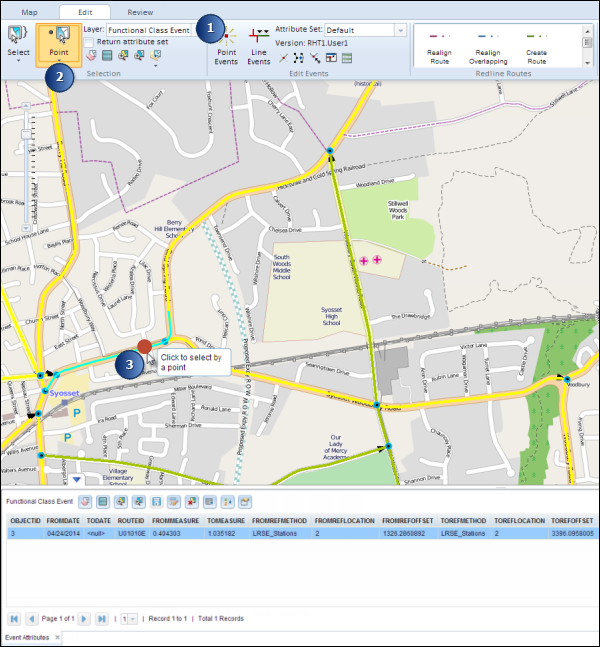Expand the Attribute Set dropdown

[400, 31]
